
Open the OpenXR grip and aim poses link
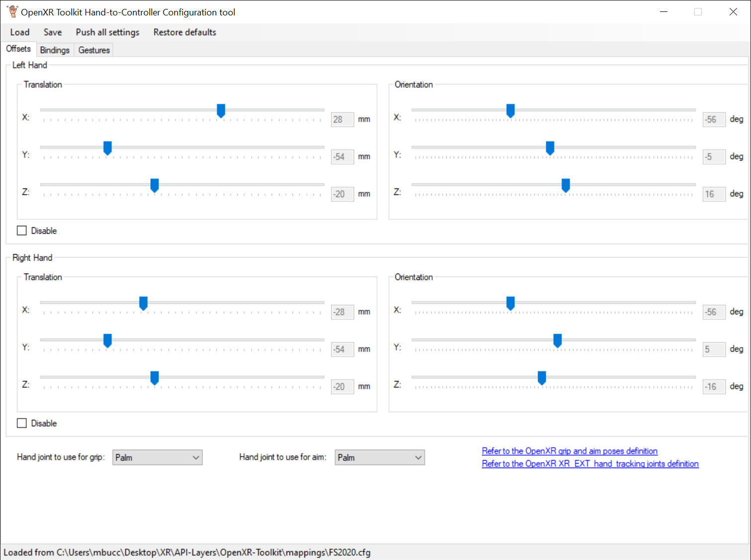pos(569,451)
